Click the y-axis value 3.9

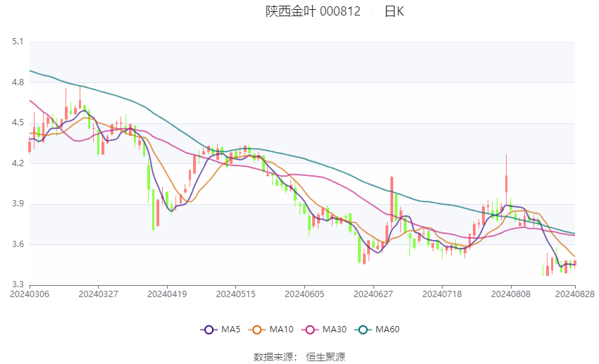pyautogui.click(x=18, y=203)
